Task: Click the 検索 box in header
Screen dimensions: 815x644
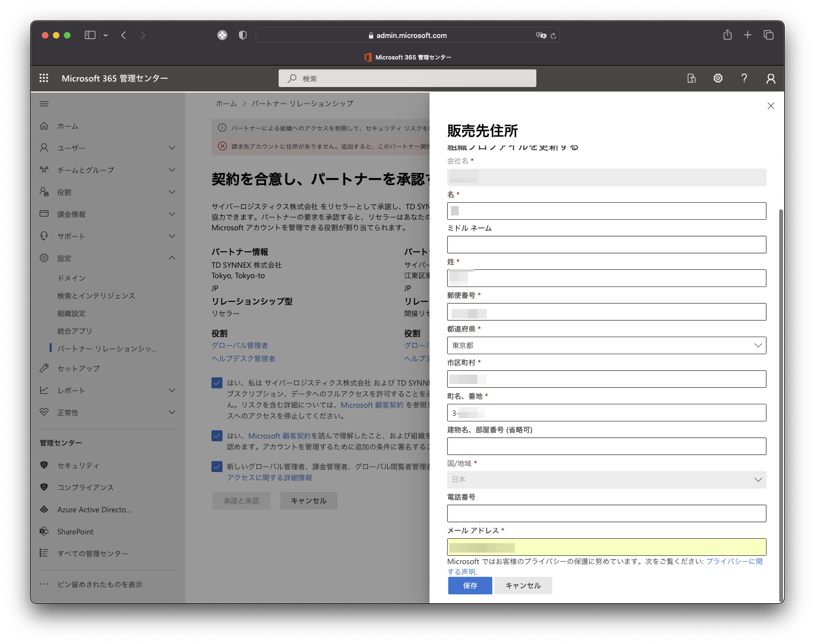Action: point(407,78)
